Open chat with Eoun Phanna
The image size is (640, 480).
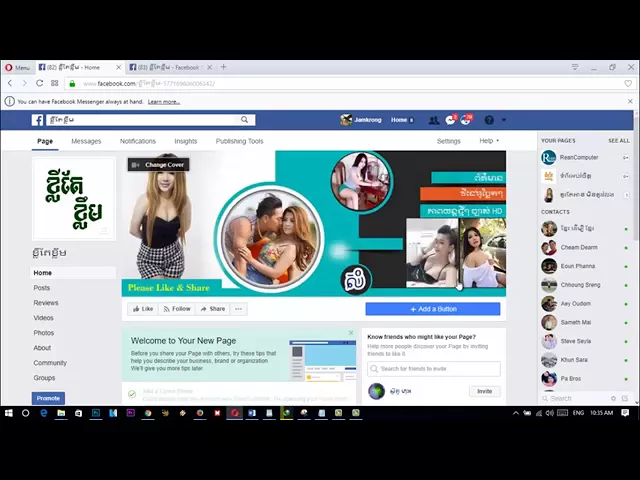(x=585, y=266)
